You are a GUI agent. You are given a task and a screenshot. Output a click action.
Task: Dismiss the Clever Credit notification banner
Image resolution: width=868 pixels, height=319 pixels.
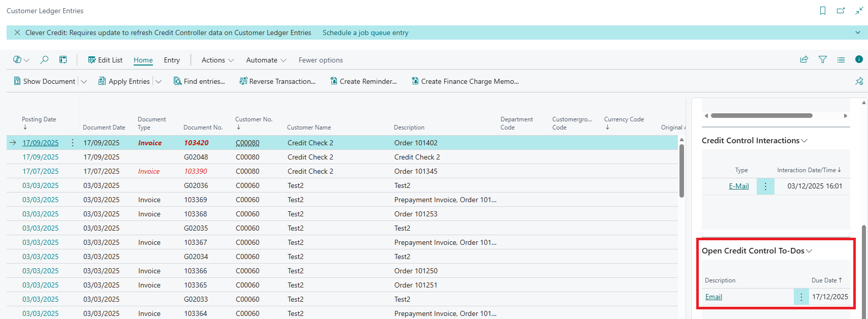pyautogui.click(x=17, y=33)
